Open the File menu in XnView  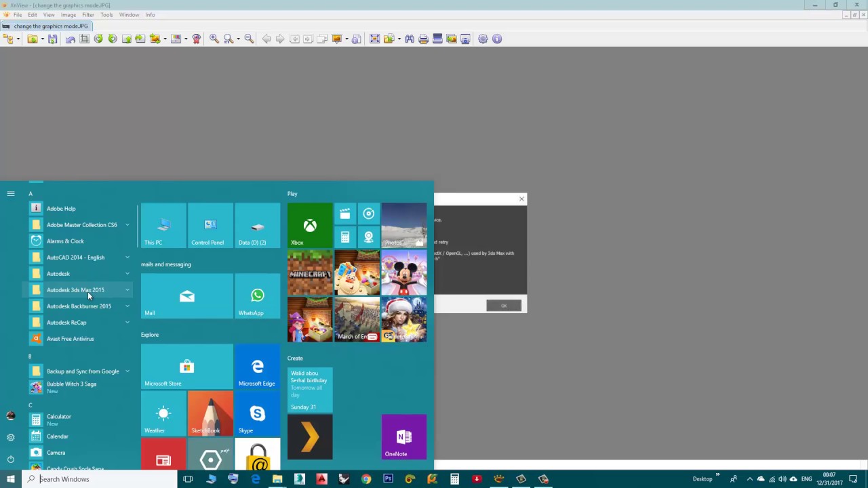(18, 15)
